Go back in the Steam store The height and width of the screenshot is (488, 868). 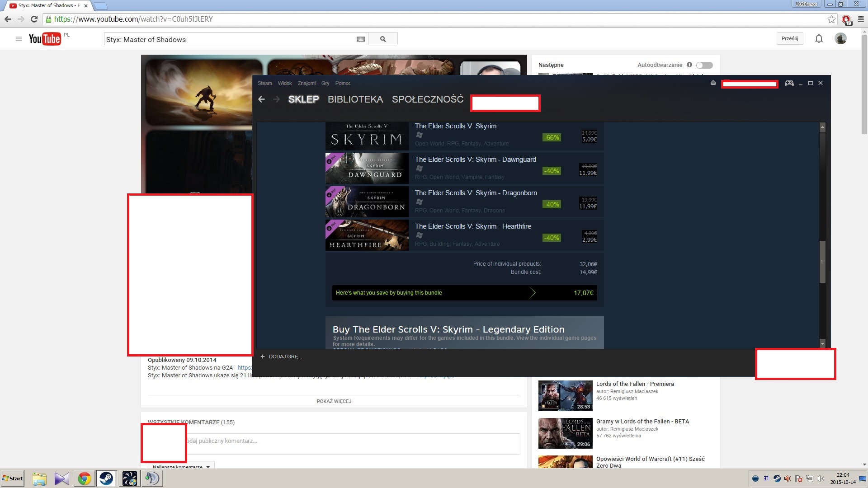pyautogui.click(x=261, y=99)
